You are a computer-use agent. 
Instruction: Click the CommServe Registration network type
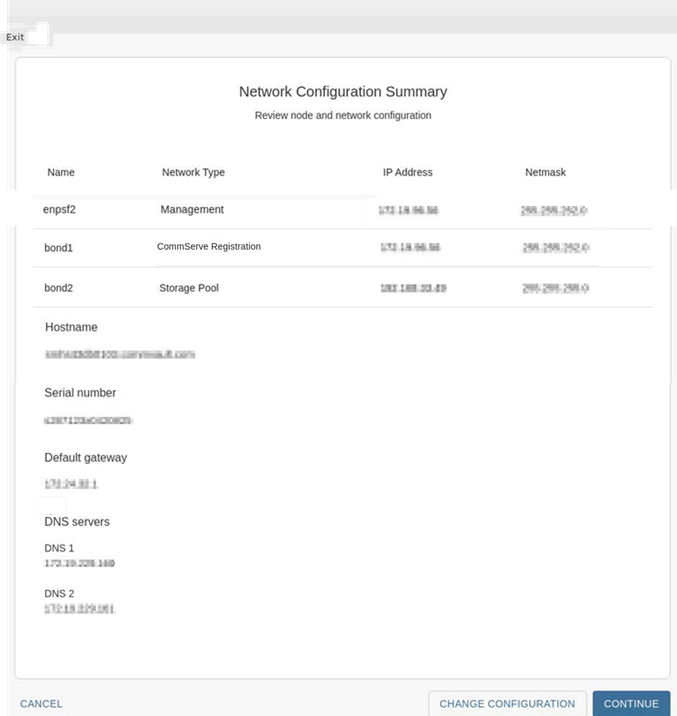(x=208, y=247)
